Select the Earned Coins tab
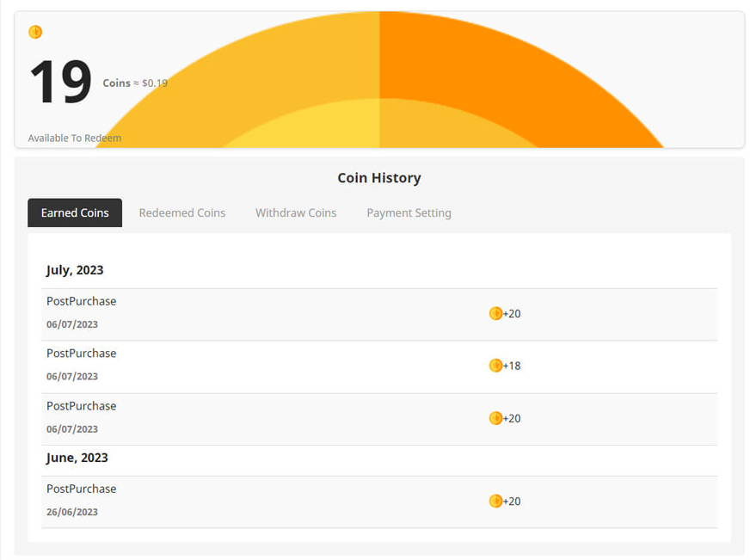 pyautogui.click(x=75, y=212)
